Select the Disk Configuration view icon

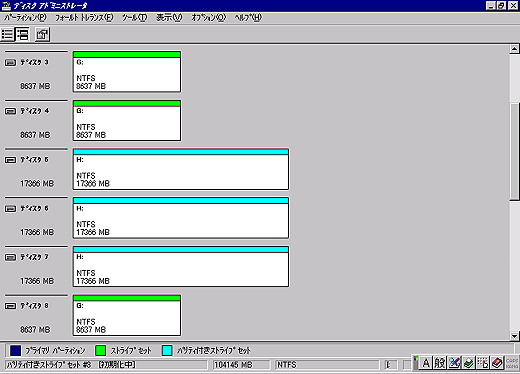point(23,34)
